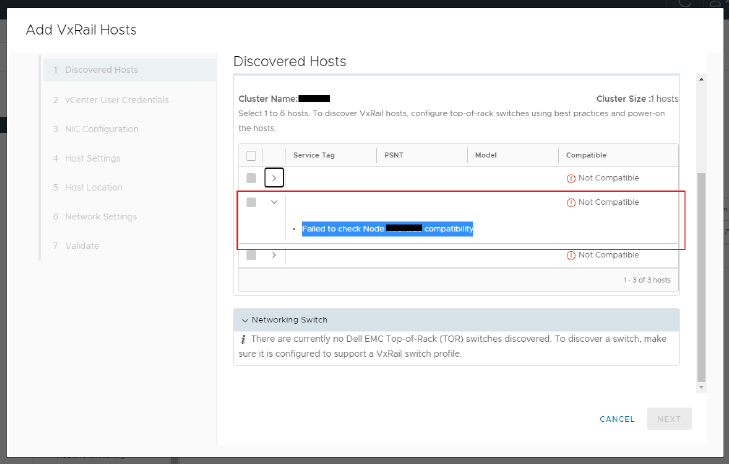Toggle the select-all hosts header checkbox
Screen dimensions: 730x464
click(251, 155)
